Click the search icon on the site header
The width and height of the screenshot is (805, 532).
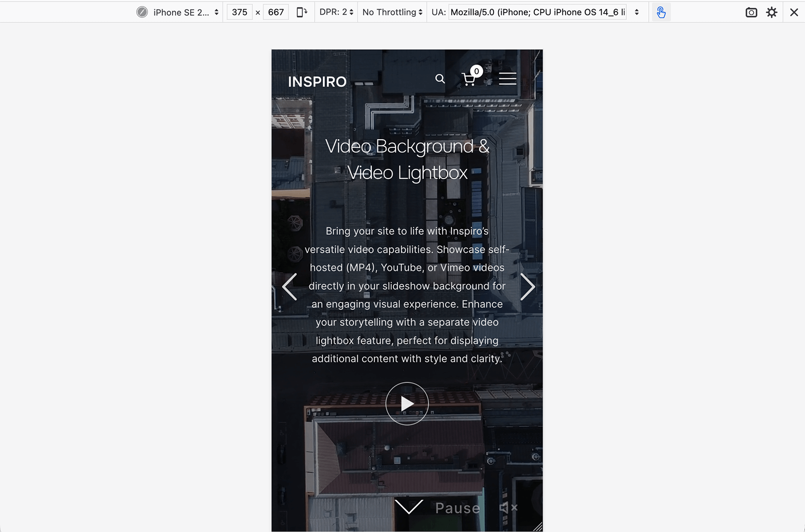pos(440,78)
